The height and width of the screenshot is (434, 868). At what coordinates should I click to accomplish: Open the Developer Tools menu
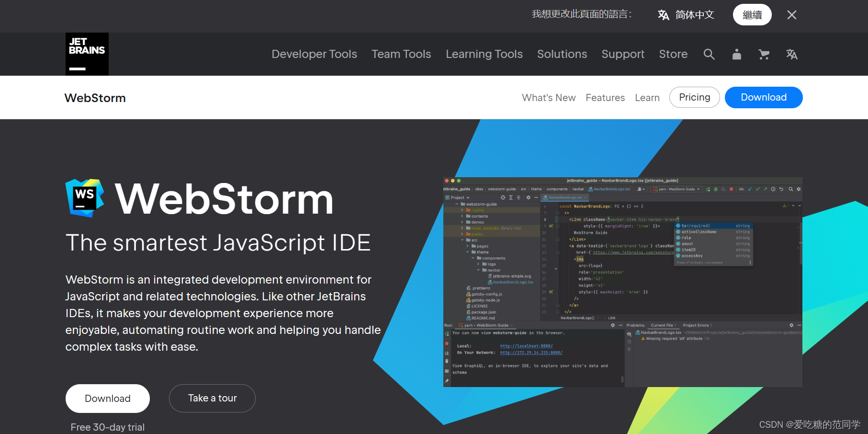point(314,54)
